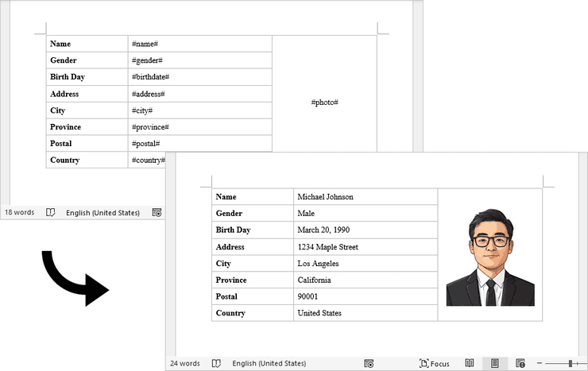Click the #photo# placeholder cell

[x=324, y=102]
